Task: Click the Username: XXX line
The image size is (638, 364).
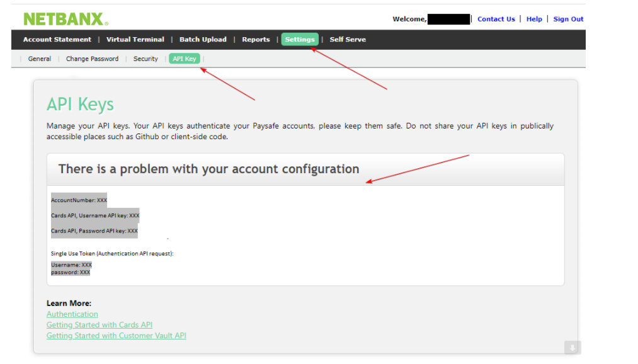Action: (x=71, y=264)
